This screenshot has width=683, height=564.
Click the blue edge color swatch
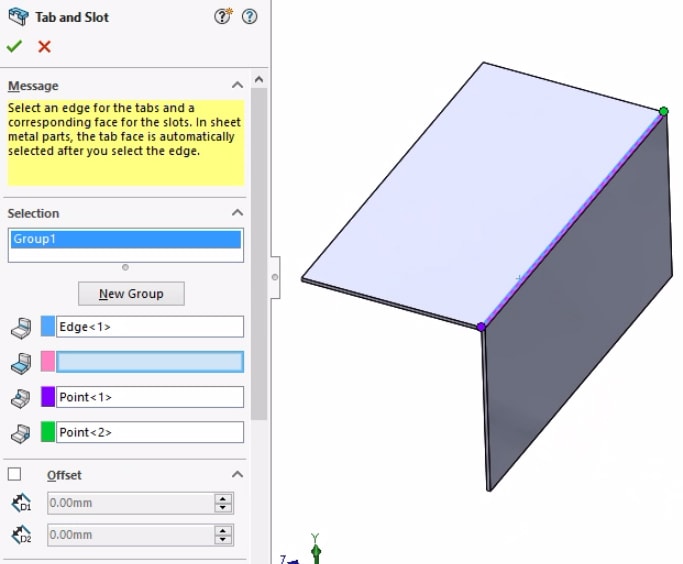[48, 327]
